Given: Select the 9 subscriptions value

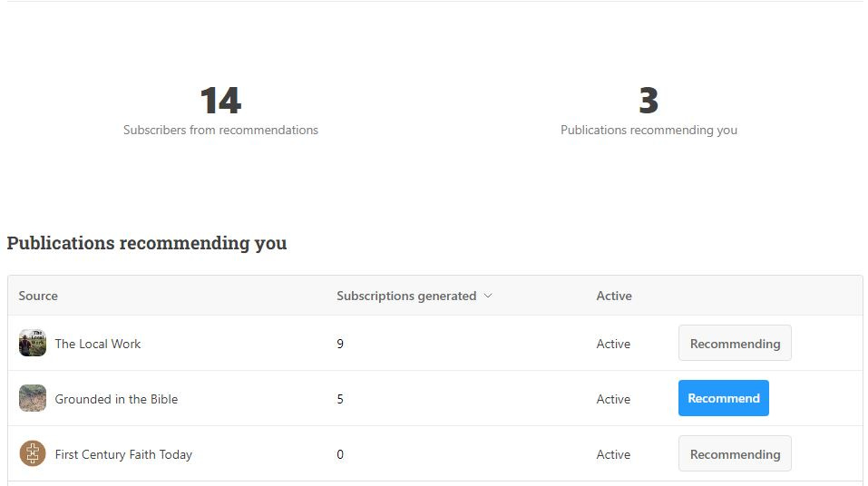Looking at the screenshot, I should (x=340, y=344).
